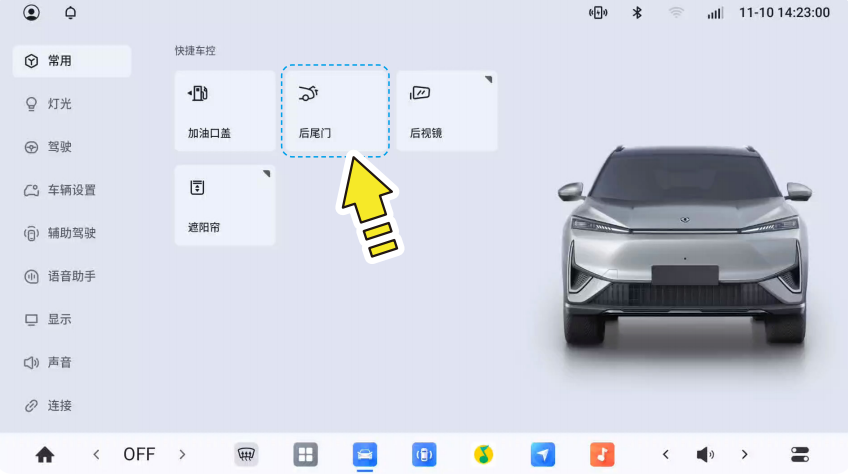
Task: Toggle the quick settings switches icon
Action: click(x=800, y=454)
